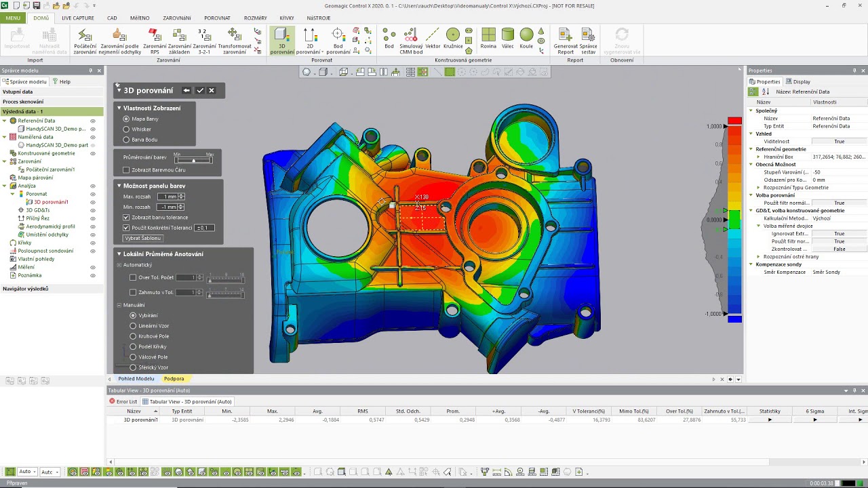
Task: Adjust the Průměrování barev slider
Action: click(x=193, y=160)
